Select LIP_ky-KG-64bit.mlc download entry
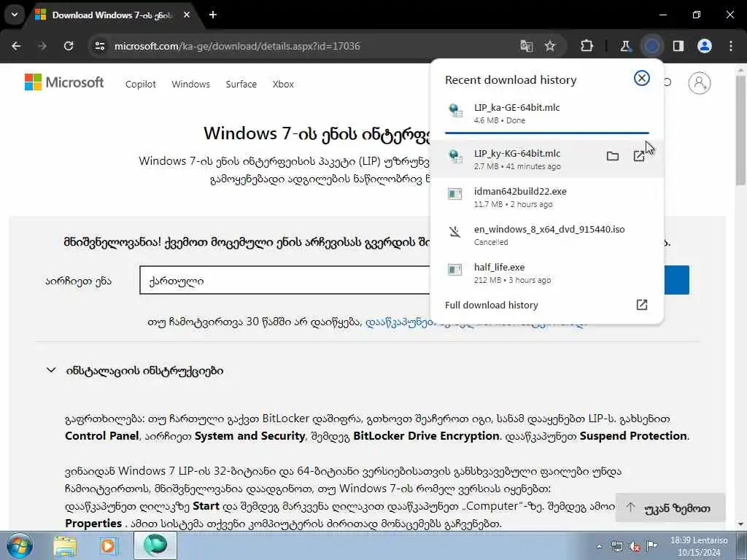The height and width of the screenshot is (560, 747). click(547, 159)
